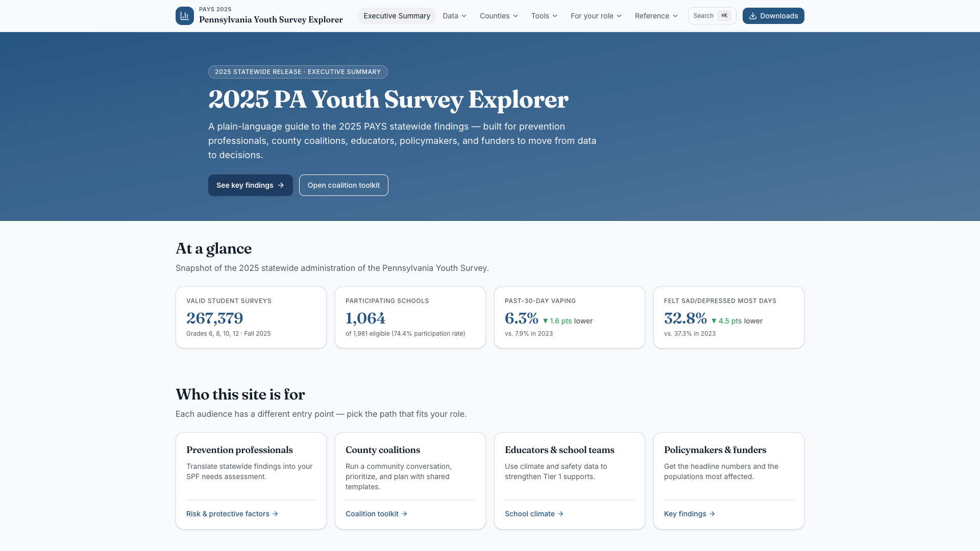Click the 267,379 valid surveys value
This screenshot has width=980, height=551.
(x=215, y=318)
